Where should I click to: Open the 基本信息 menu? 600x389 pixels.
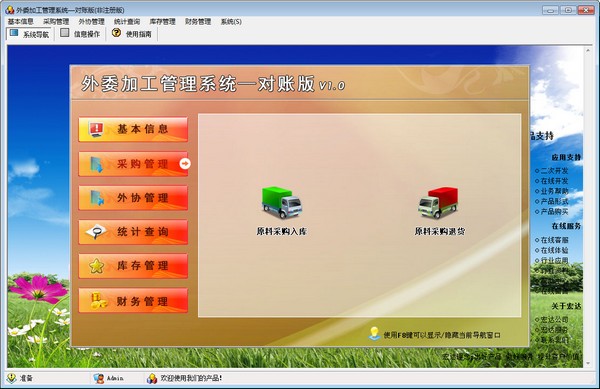[21, 22]
